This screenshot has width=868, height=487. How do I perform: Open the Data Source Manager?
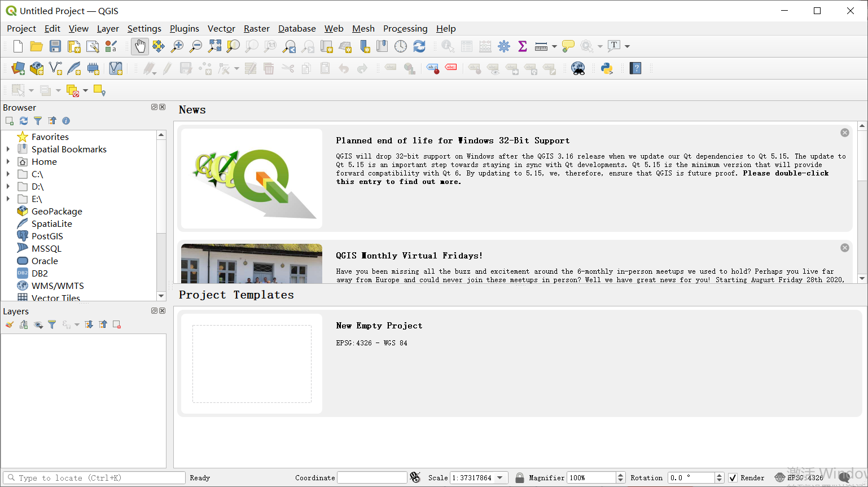[17, 68]
